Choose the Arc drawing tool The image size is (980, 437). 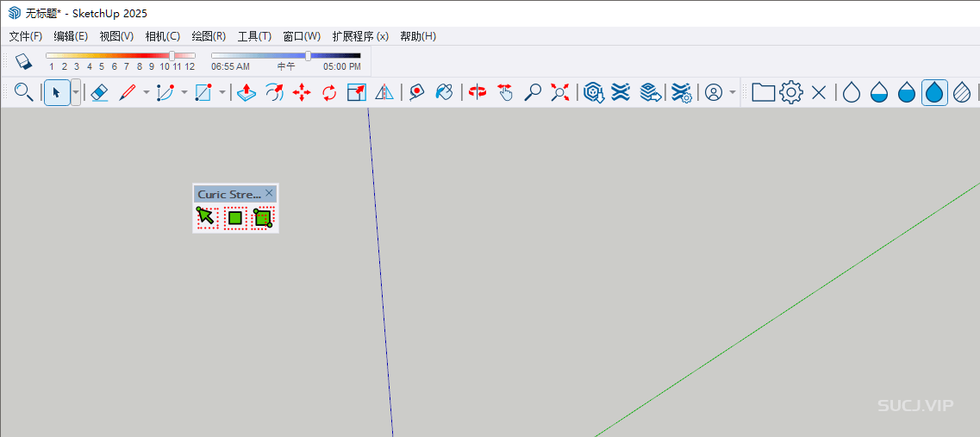coord(165,92)
